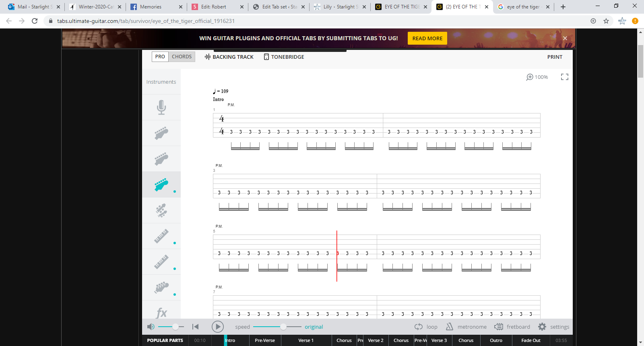
Task: Rewind to start of the tab
Action: [195, 327]
